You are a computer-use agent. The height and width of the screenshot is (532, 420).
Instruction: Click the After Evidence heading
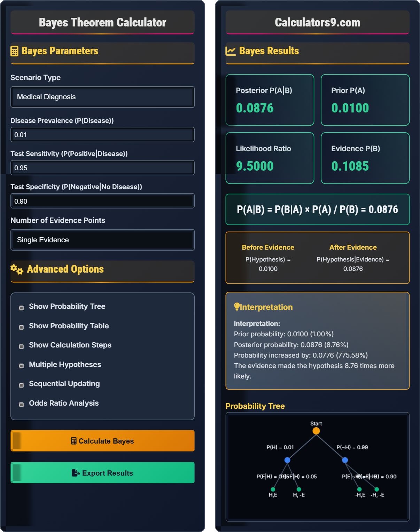(353, 247)
